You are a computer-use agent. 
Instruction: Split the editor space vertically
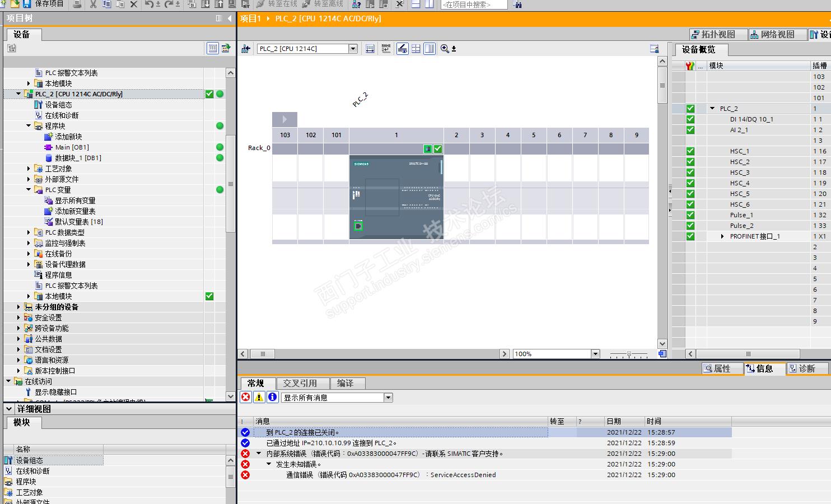(x=429, y=4)
